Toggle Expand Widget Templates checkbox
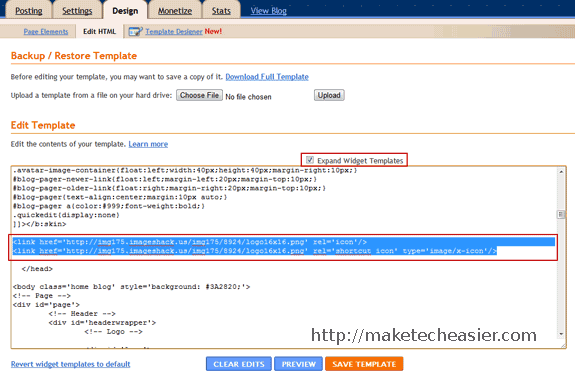The image size is (575, 376). coord(310,160)
